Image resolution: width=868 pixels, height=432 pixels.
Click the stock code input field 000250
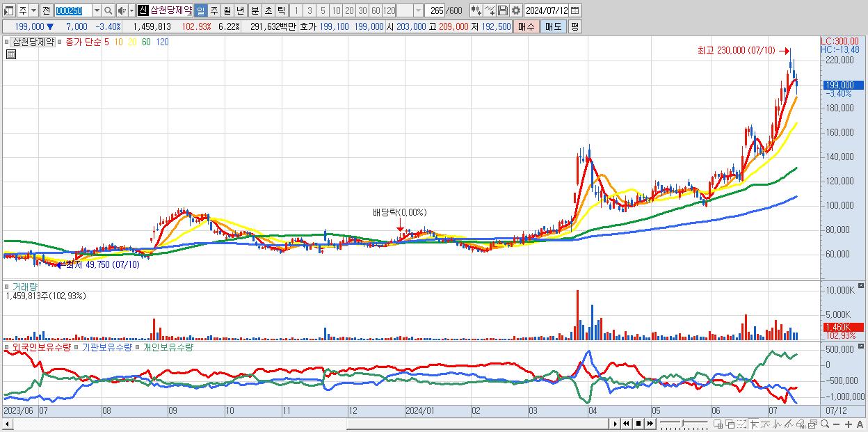[x=73, y=10]
